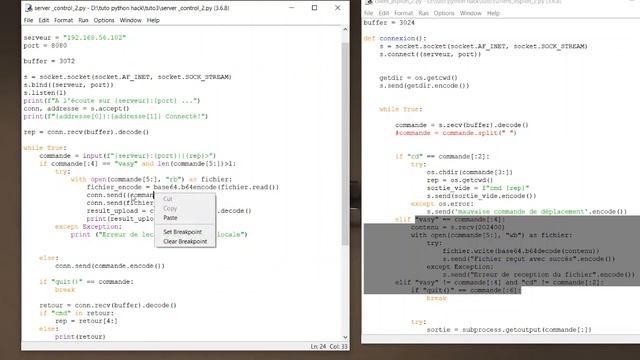Click the 'getdir = os.getcwd()' line
Image resolution: width=640 pixels, height=360 pixels.
(418, 78)
